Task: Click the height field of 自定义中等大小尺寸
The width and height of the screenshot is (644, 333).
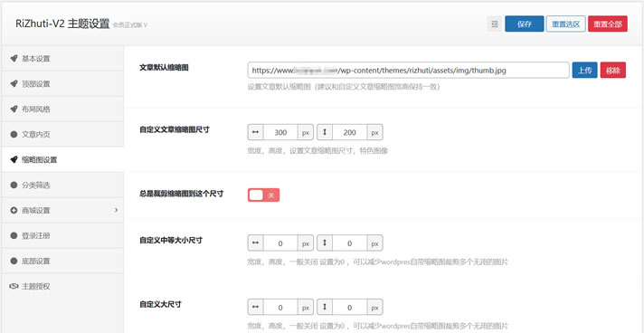Action: pos(349,243)
